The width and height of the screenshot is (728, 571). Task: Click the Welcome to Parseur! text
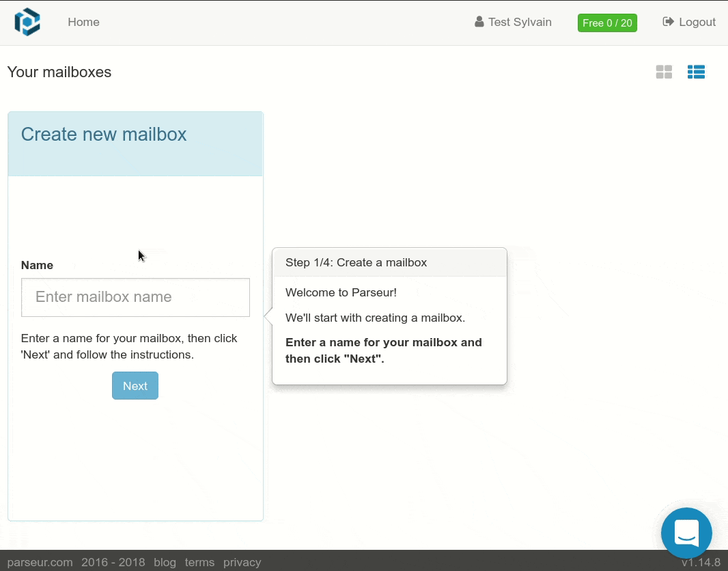(341, 292)
